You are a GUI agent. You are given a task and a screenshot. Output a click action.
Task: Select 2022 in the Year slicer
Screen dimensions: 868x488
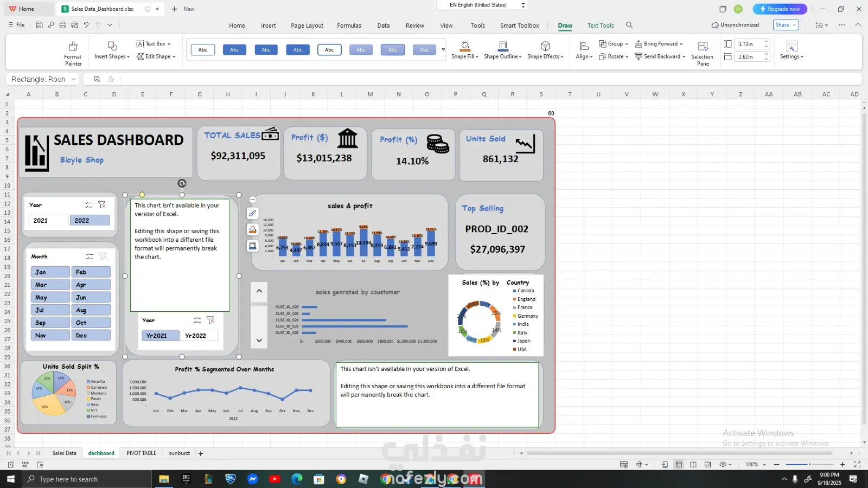point(90,221)
